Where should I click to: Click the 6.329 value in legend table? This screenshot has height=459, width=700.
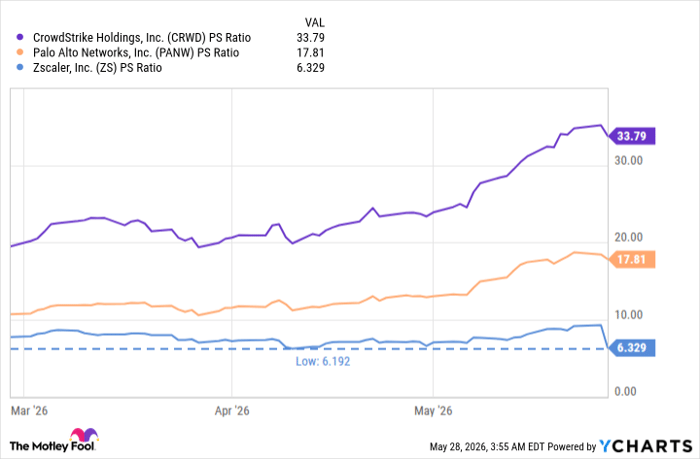tap(311, 68)
